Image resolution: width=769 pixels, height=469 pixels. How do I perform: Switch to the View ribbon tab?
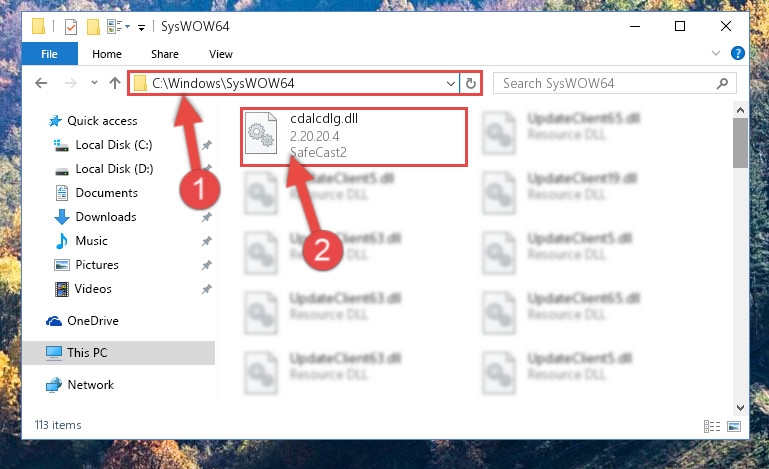(x=221, y=54)
